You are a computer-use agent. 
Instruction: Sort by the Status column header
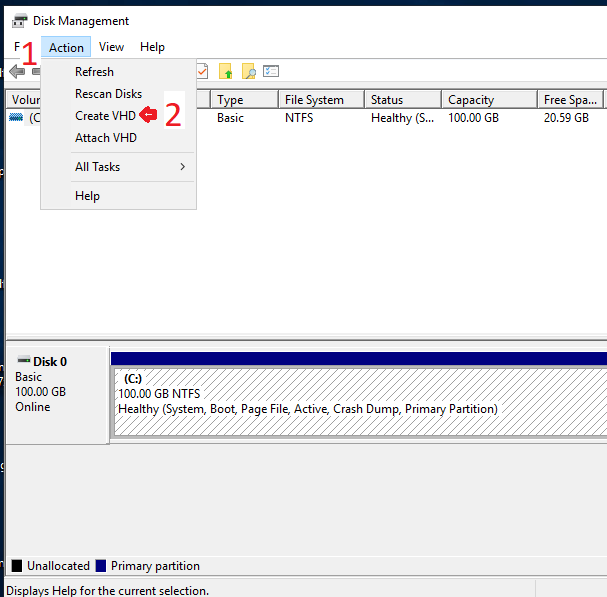[403, 100]
